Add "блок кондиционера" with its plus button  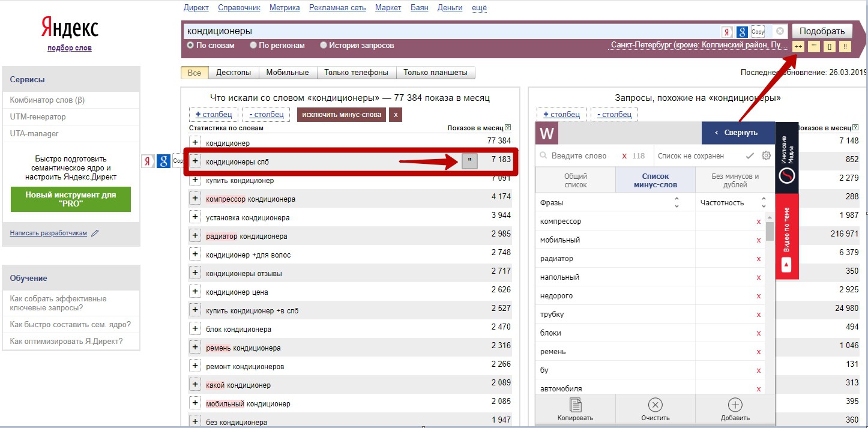click(194, 329)
